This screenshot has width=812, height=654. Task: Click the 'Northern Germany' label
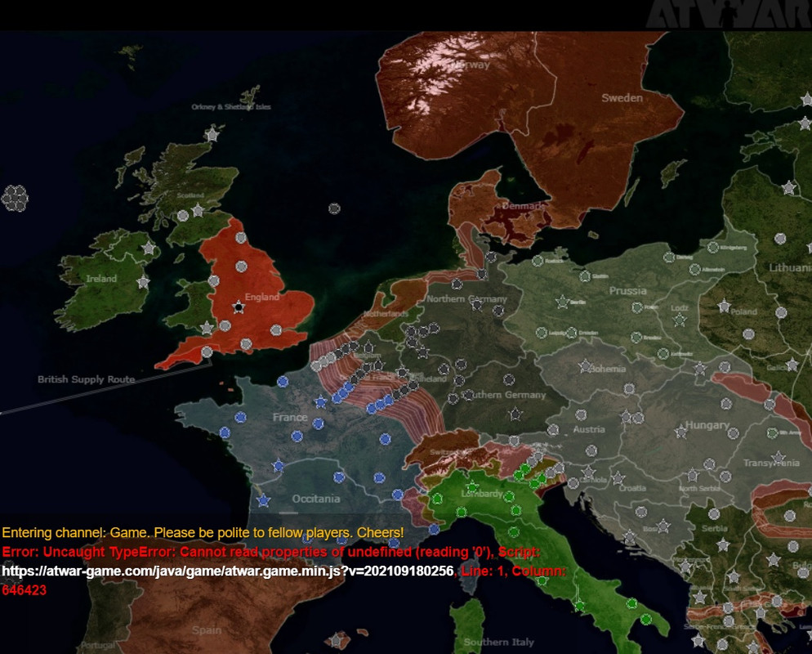tap(466, 299)
